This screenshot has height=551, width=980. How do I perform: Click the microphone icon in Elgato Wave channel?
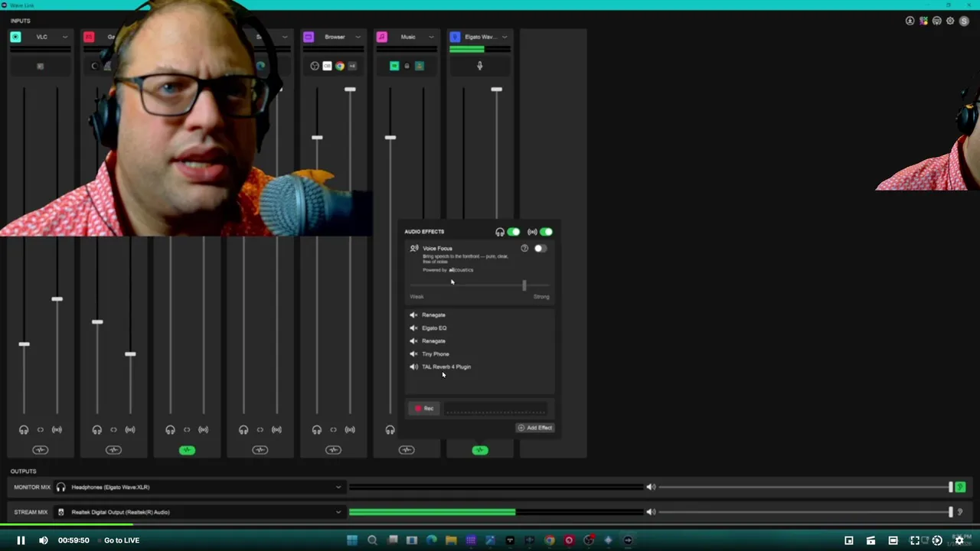(480, 66)
